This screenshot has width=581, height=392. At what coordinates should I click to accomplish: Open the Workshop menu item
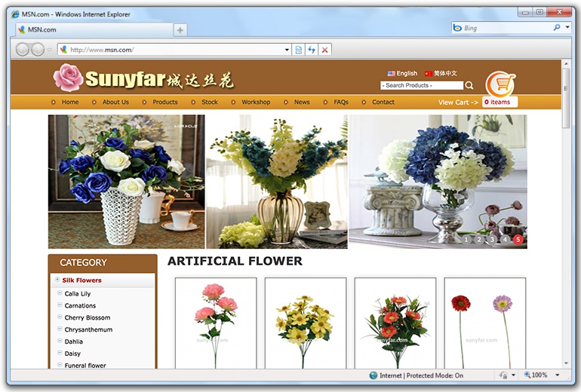[x=256, y=103]
